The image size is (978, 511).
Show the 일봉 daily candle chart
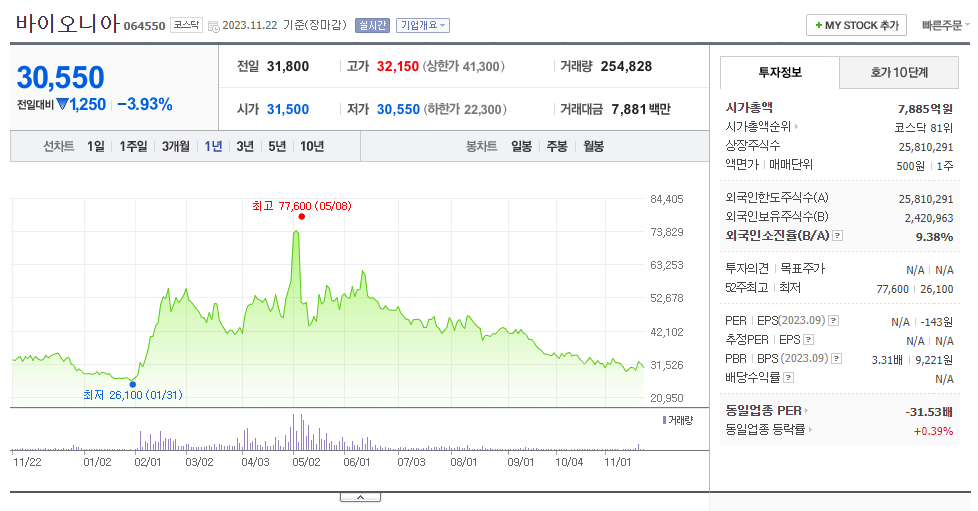(521, 147)
